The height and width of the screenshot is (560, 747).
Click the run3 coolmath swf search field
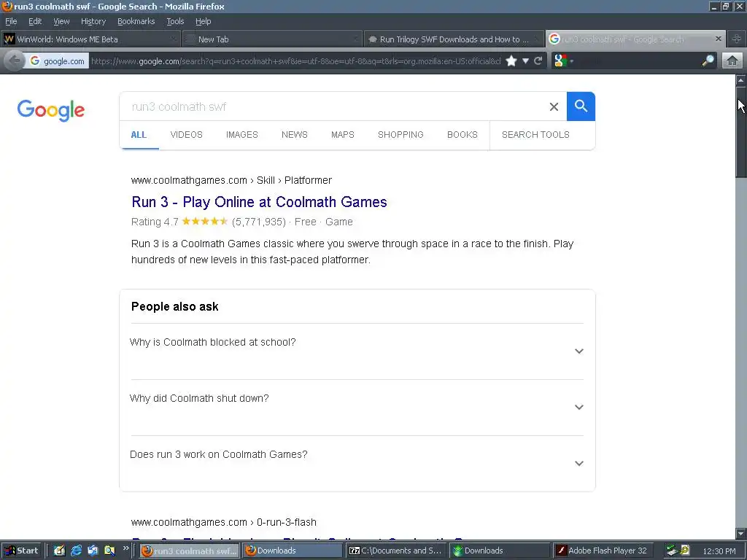coord(333,106)
